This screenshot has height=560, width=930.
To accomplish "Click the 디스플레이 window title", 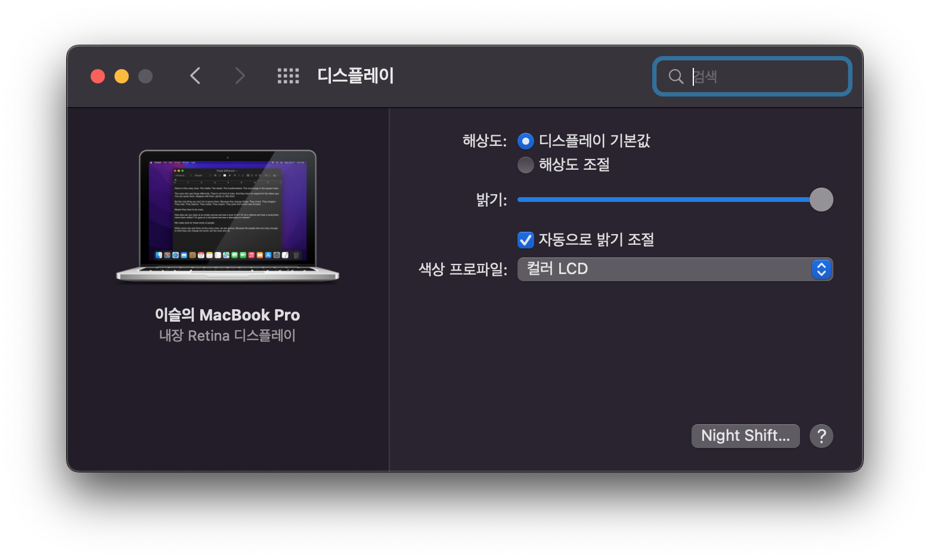I will pyautogui.click(x=355, y=76).
